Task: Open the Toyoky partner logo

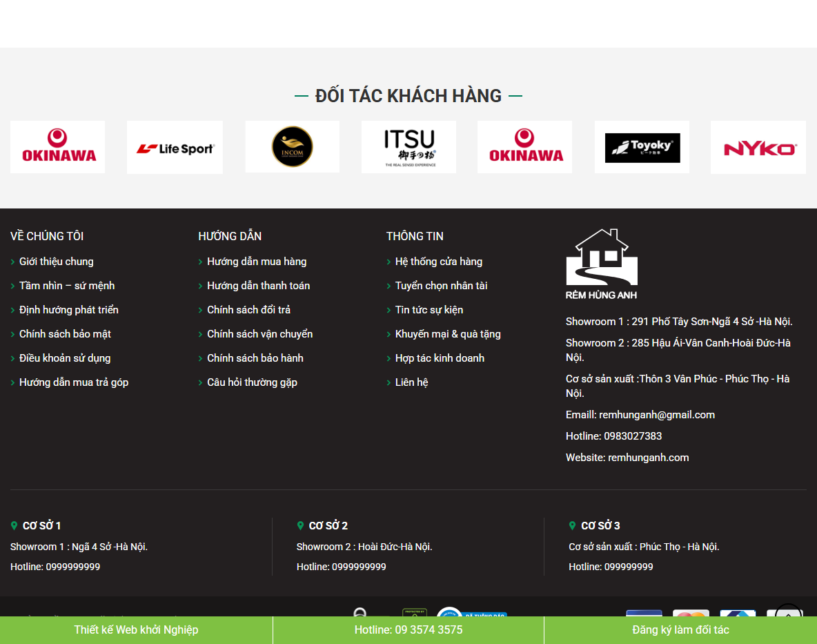Action: point(642,146)
